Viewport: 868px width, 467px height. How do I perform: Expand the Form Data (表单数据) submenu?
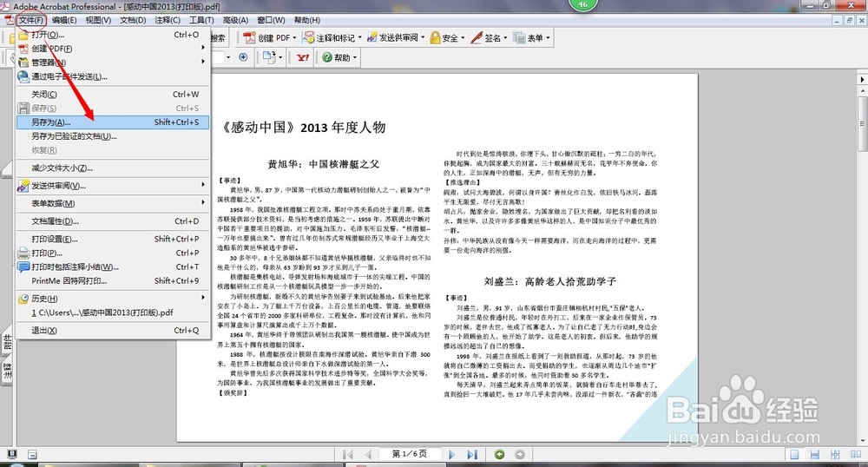113,204
